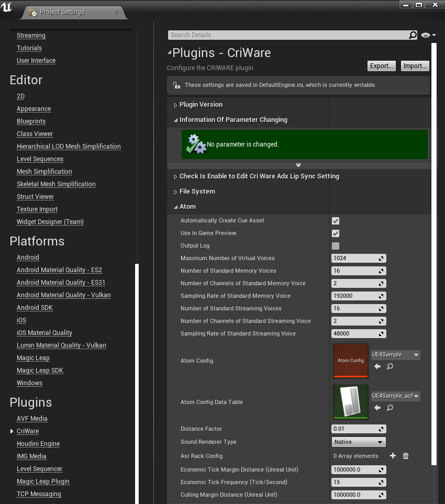Open Blueprints settings in the Editor list
This screenshot has height=504, width=445.
[31, 121]
